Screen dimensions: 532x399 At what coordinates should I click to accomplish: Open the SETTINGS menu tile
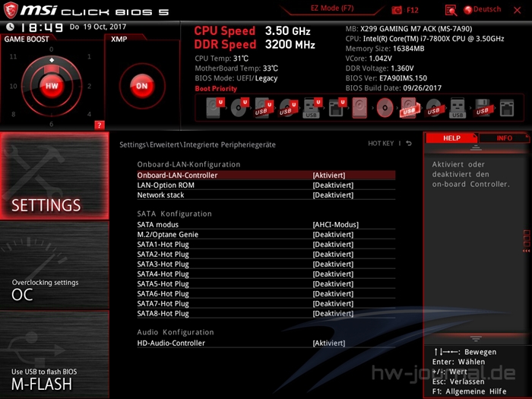[x=54, y=176]
